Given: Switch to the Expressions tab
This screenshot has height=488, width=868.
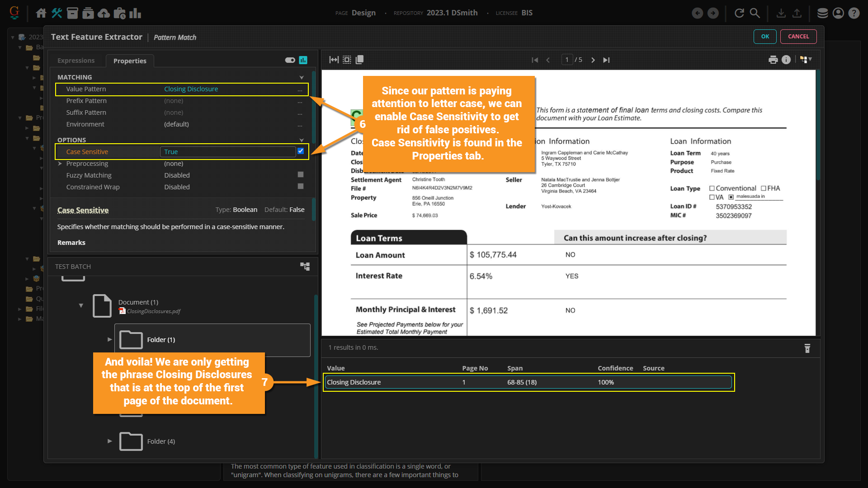Looking at the screenshot, I should 76,61.
